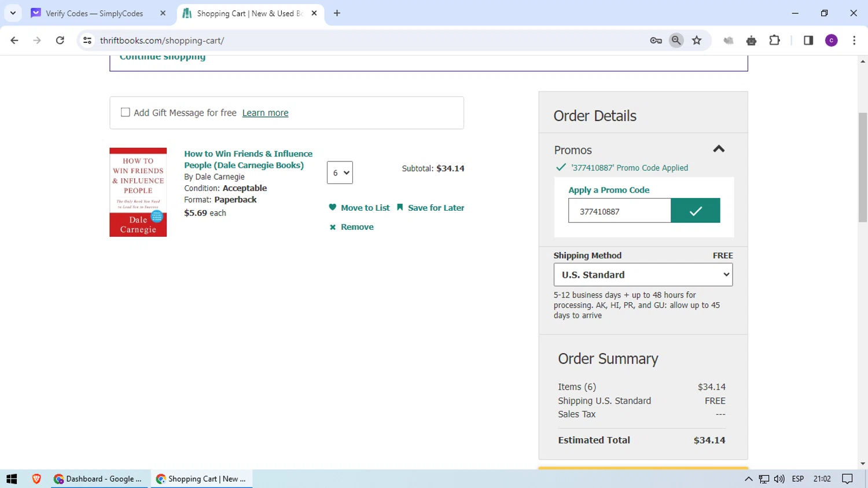The width and height of the screenshot is (868, 488).
Task: Open the ESP keyboard language indicator
Action: pyautogui.click(x=798, y=479)
